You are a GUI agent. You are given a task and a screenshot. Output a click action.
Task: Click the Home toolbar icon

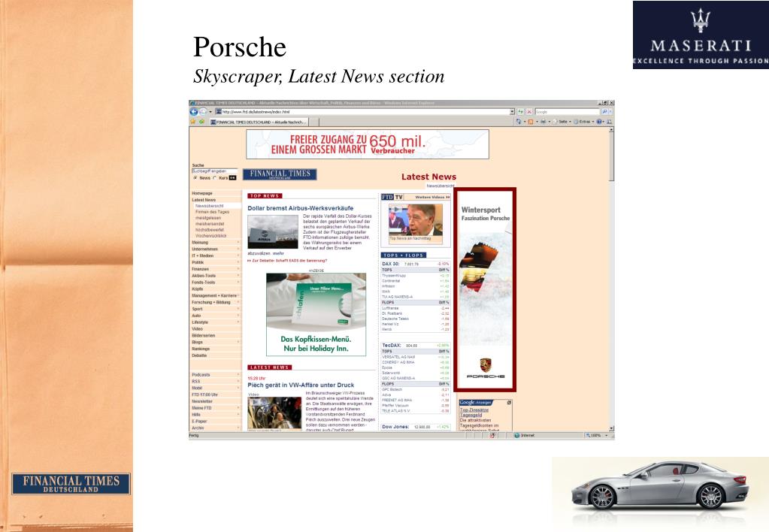pos(519,122)
